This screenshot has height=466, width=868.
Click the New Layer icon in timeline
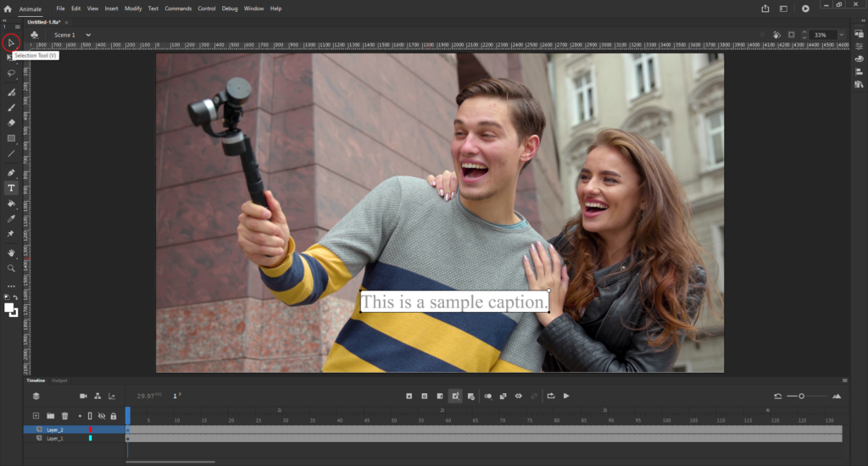[36, 416]
